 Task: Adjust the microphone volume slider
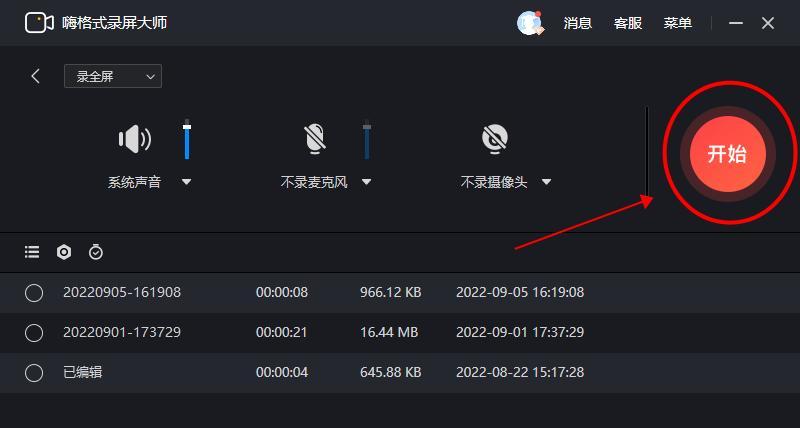coord(366,139)
